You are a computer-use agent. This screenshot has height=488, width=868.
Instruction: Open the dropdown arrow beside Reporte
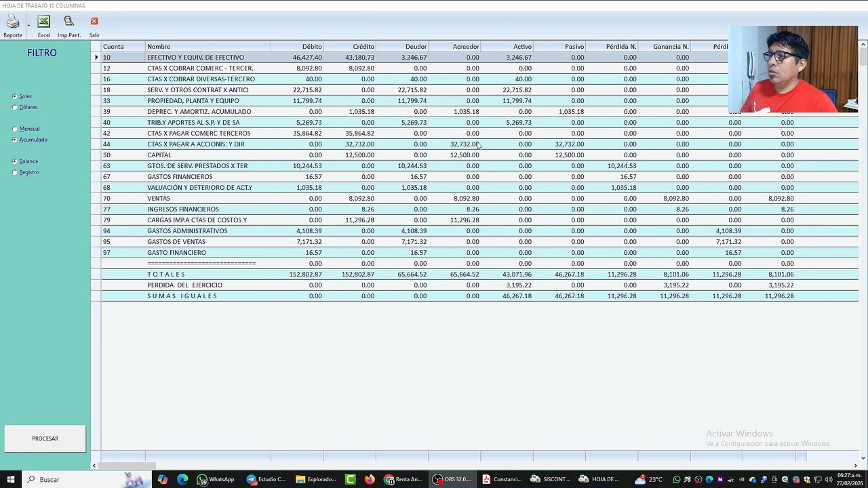tap(28, 26)
